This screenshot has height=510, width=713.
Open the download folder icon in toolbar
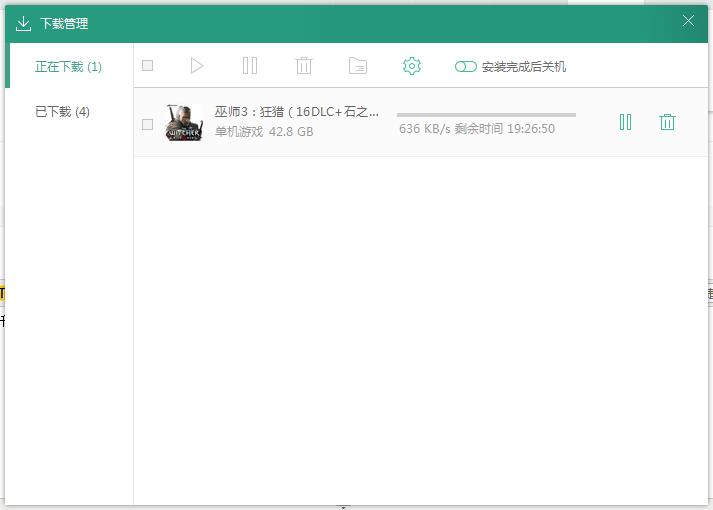coord(358,66)
